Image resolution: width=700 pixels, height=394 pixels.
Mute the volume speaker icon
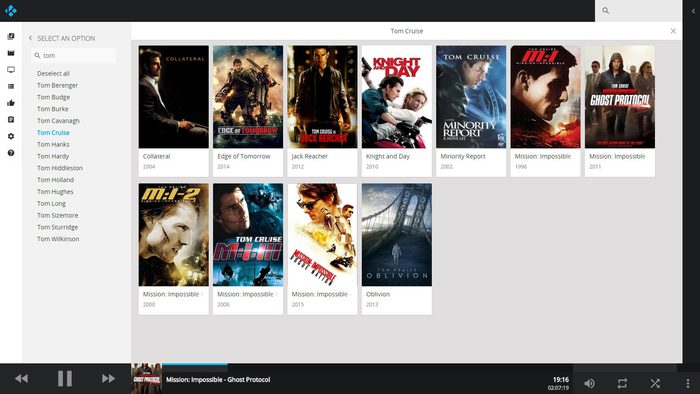(x=589, y=383)
